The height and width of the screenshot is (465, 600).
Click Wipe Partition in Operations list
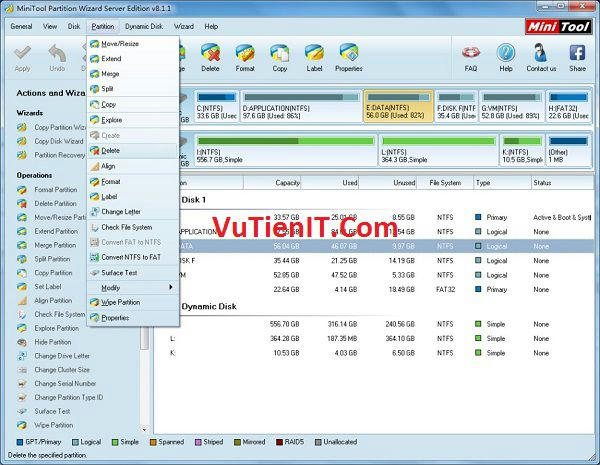click(x=54, y=425)
